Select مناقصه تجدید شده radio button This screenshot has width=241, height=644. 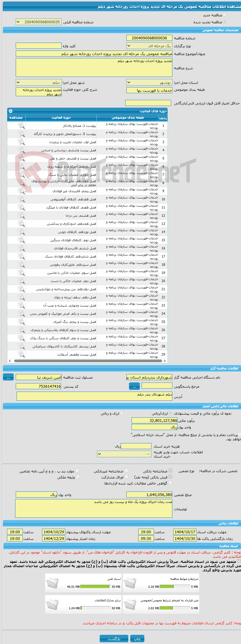click(224, 22)
